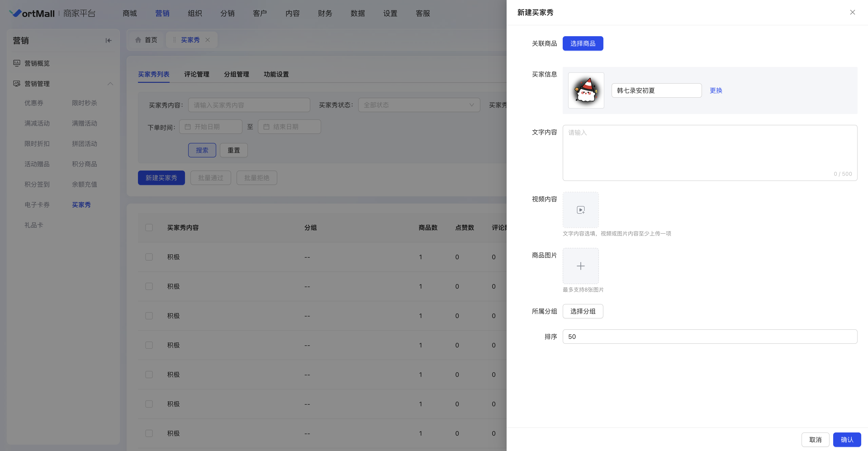The height and width of the screenshot is (451, 868).
Task: Close the 买家秀 page tab X icon
Action: (x=208, y=40)
